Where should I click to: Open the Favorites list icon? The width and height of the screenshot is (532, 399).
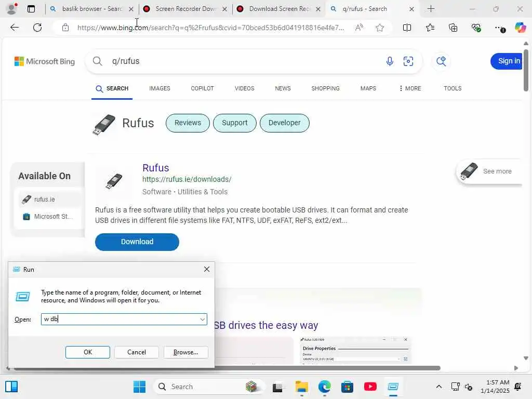[x=430, y=28]
